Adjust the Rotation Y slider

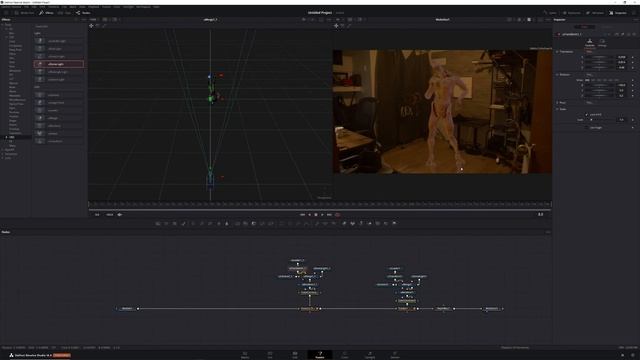[x=599, y=90]
